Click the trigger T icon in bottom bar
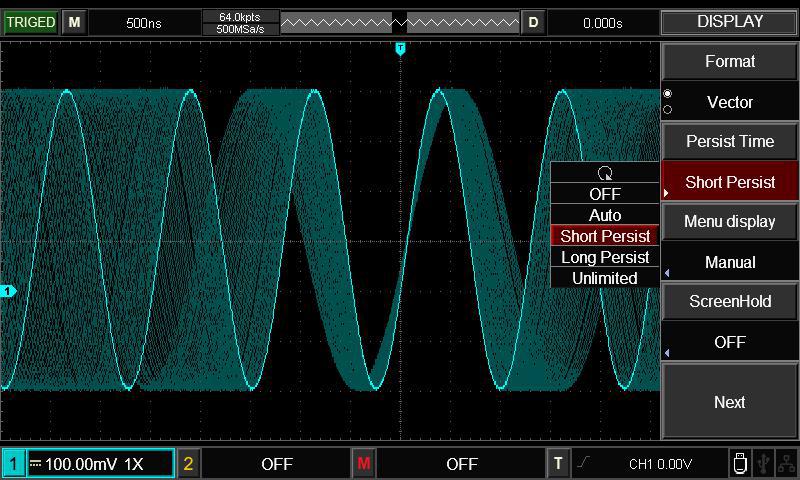Screen dimensions: 800x480 click(x=559, y=464)
